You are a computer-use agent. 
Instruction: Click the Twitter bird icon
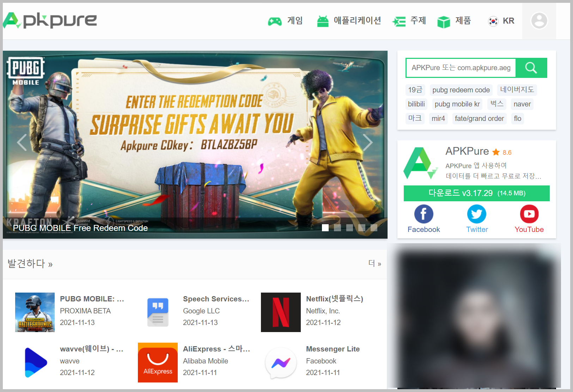point(477,214)
